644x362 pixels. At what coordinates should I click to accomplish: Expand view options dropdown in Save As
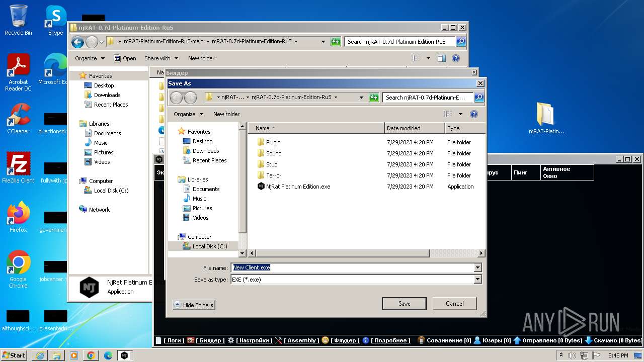click(x=460, y=114)
